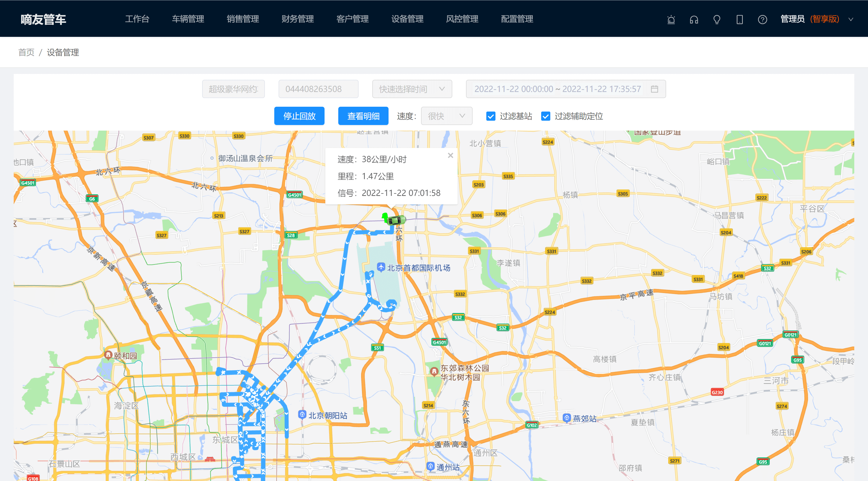Image resolution: width=868 pixels, height=481 pixels.
Task: Click Beijing Capital Airport map marker
Action: [381, 267]
